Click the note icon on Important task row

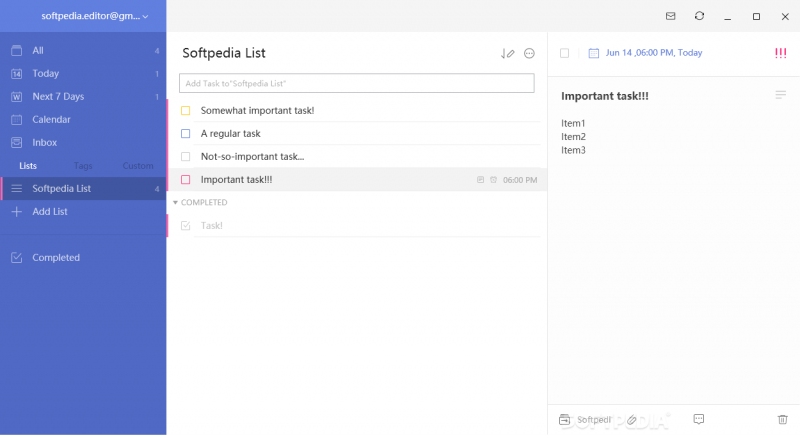480,180
